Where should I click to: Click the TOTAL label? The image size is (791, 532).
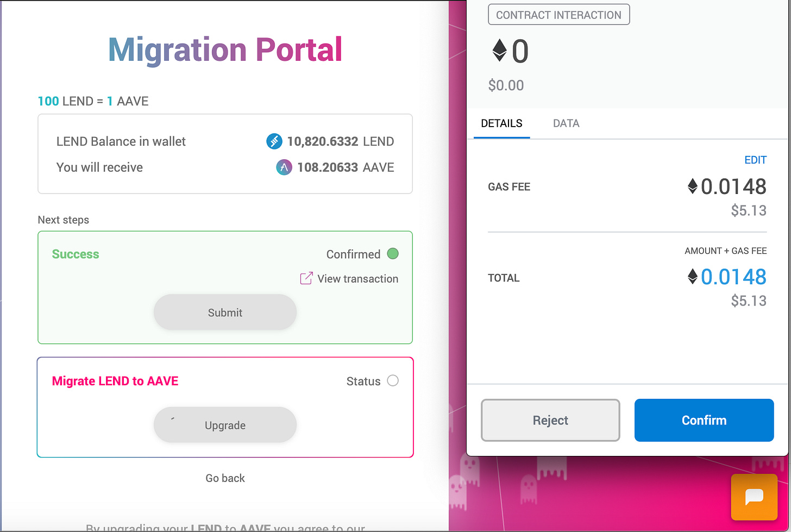coord(504,278)
